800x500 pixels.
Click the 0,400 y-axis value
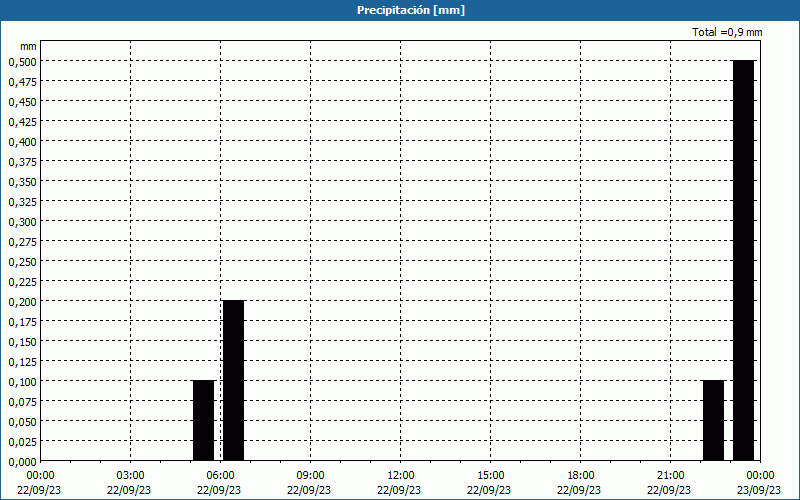click(x=22, y=141)
